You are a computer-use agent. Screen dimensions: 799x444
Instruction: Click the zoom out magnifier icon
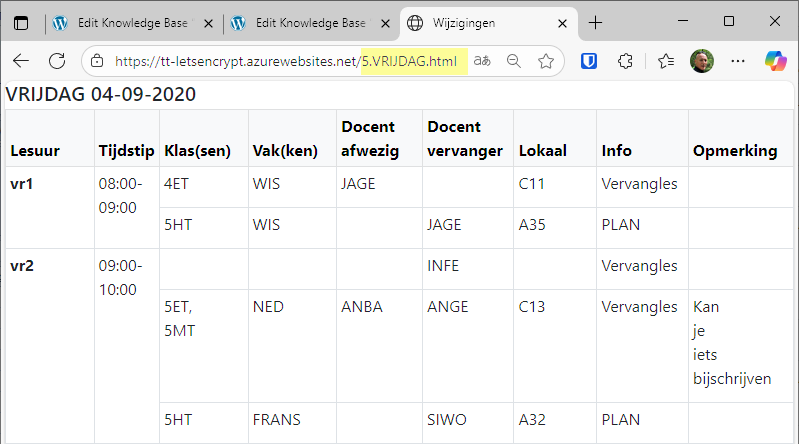point(514,61)
